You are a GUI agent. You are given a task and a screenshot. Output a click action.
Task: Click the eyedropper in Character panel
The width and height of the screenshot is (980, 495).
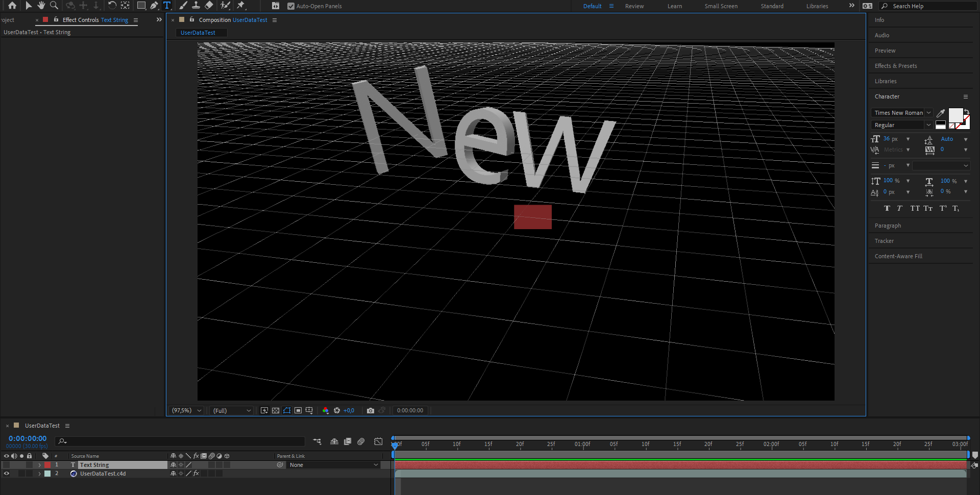point(941,113)
